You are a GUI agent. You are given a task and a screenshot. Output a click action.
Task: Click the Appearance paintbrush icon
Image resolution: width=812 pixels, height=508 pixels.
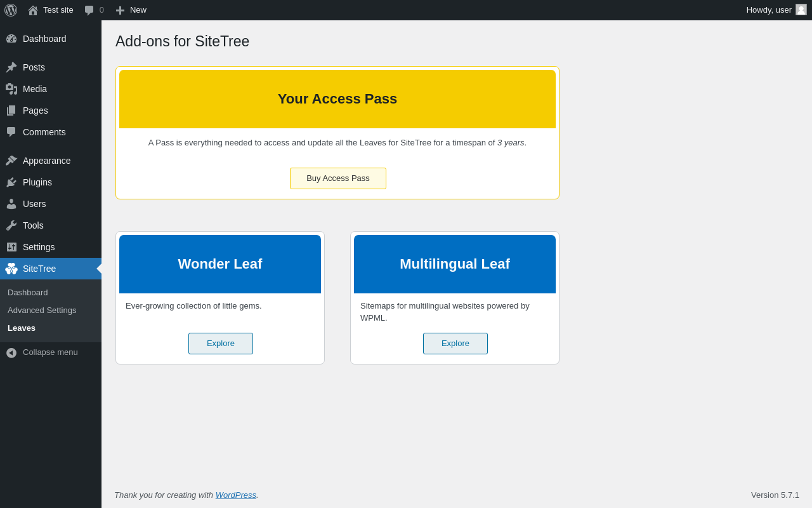(11, 161)
